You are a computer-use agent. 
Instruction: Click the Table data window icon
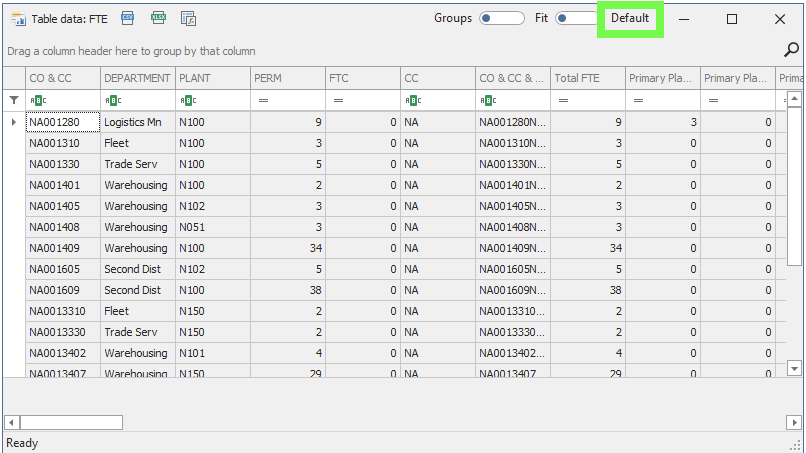coord(18,18)
